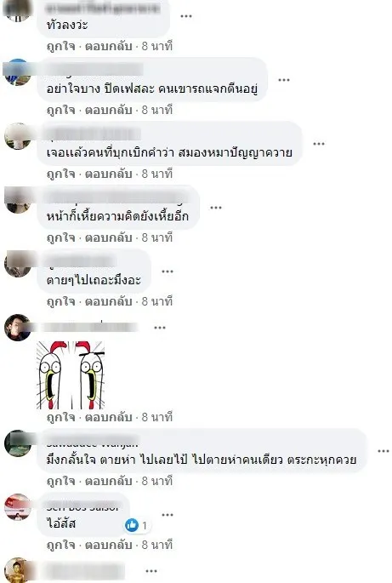
Task: Reply to the ไอ้สัส comment
Action: point(109,545)
